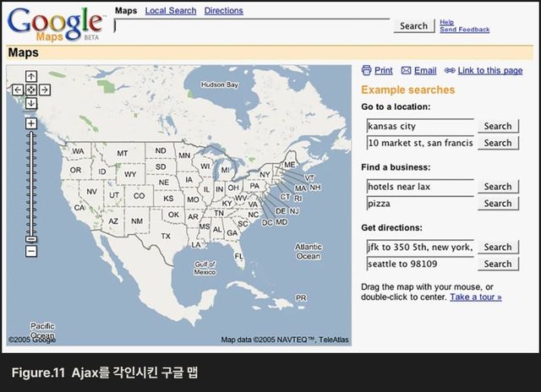Click the main Search button at top
The width and height of the screenshot is (541, 392).
tap(413, 26)
